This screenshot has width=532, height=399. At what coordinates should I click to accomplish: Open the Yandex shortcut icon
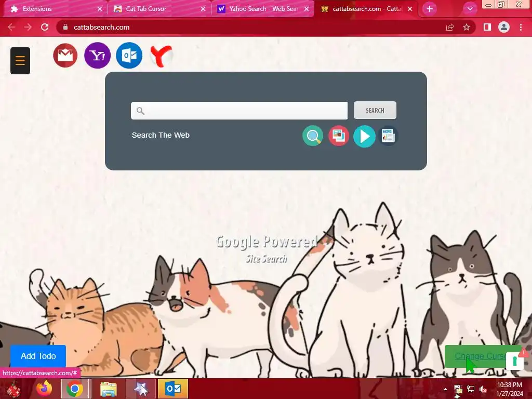161,56
